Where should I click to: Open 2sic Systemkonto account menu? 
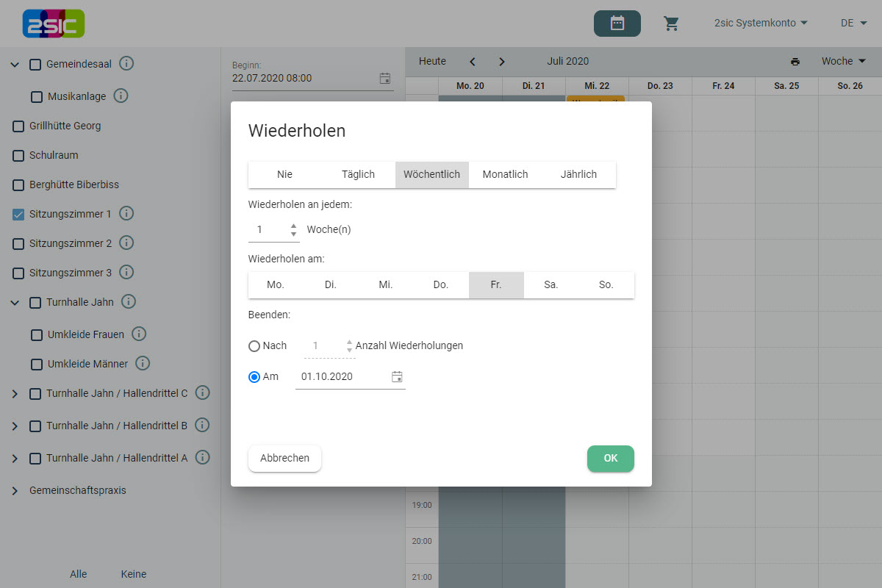761,24
